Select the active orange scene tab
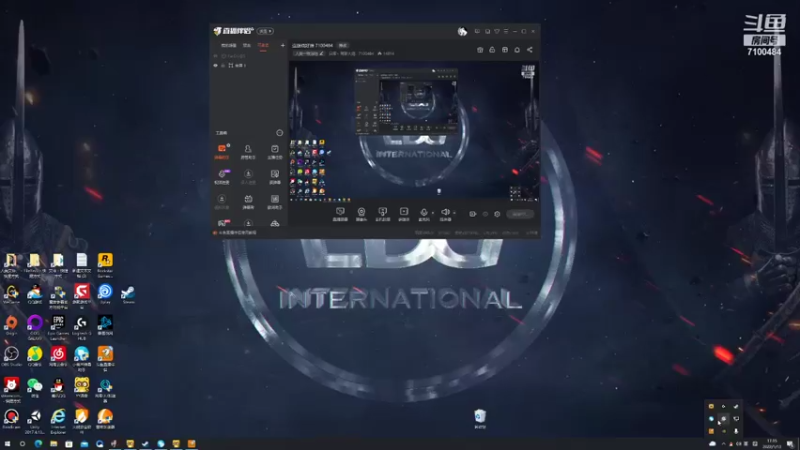This screenshot has width=800, height=450. (x=263, y=45)
